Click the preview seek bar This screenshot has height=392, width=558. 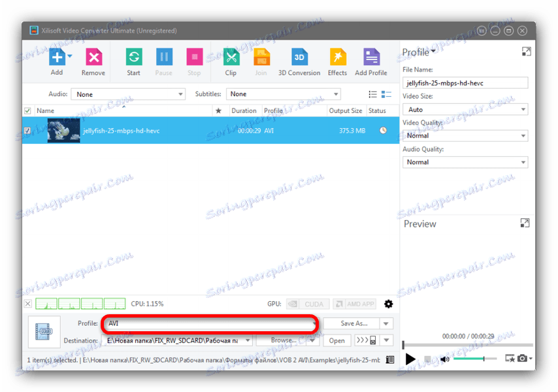pos(468,345)
